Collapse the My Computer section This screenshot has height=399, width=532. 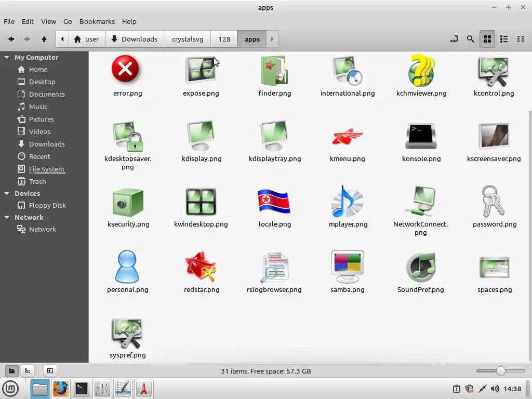point(6,57)
